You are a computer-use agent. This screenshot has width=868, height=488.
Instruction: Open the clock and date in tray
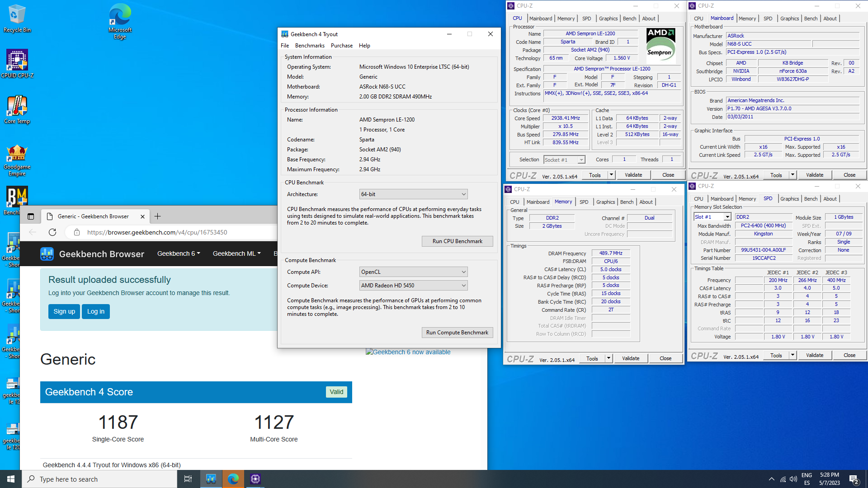pyautogui.click(x=829, y=479)
